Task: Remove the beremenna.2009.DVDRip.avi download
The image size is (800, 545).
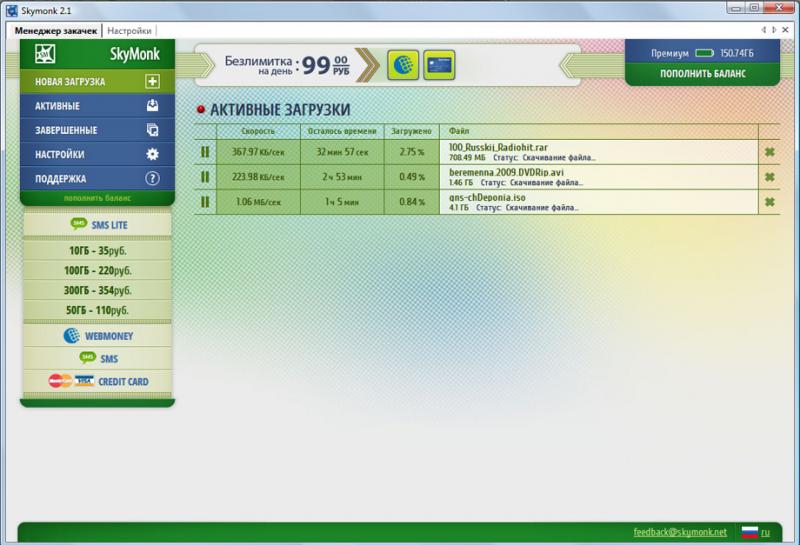Action: coord(769,177)
